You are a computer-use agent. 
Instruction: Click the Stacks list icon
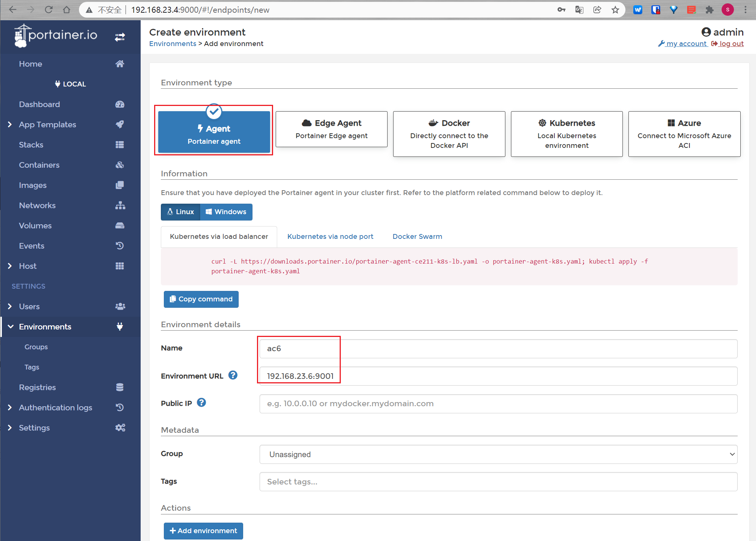coord(120,145)
